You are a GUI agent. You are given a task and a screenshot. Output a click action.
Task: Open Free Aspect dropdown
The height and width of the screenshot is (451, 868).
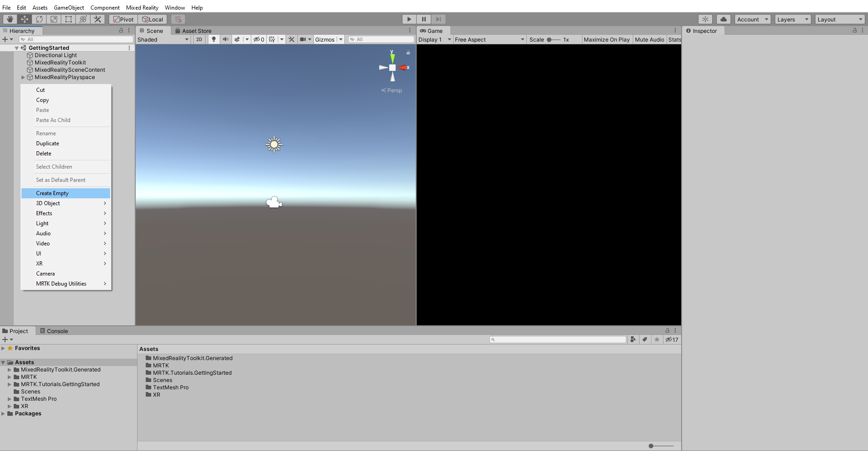tap(490, 39)
